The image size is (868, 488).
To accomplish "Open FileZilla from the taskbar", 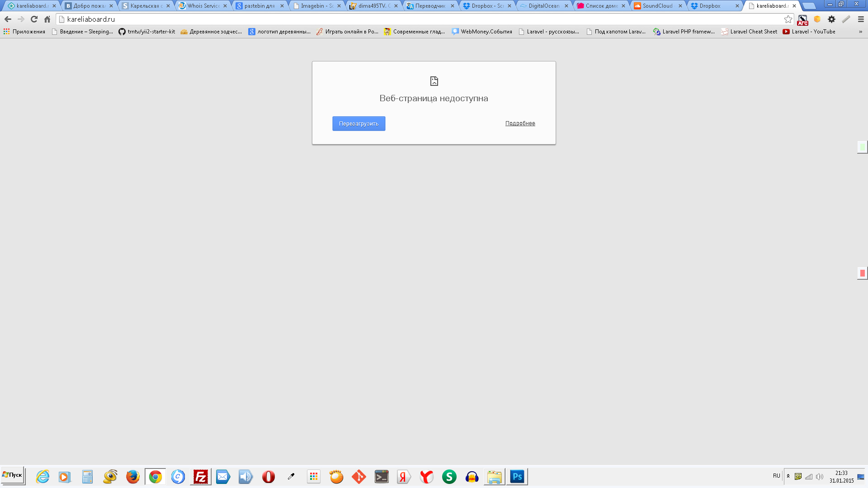I will (x=200, y=477).
